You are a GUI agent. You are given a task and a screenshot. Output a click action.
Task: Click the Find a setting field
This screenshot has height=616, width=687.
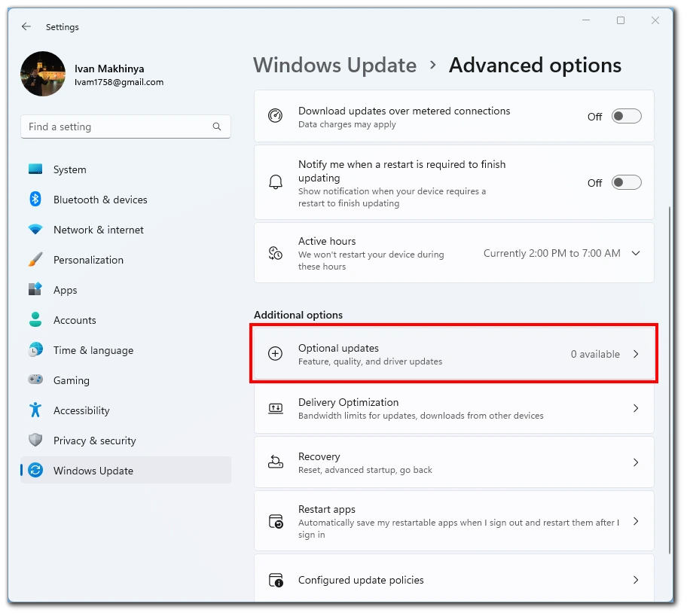pyautogui.click(x=126, y=127)
